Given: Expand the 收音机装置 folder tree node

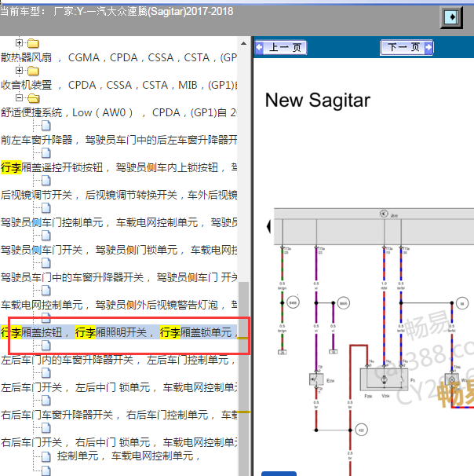Looking at the screenshot, I should tap(20, 71).
